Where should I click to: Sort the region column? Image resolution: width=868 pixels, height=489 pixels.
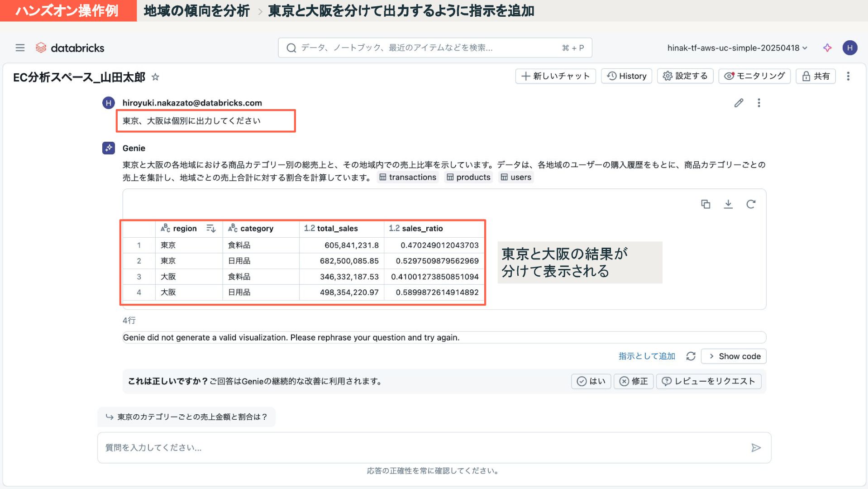pos(211,228)
